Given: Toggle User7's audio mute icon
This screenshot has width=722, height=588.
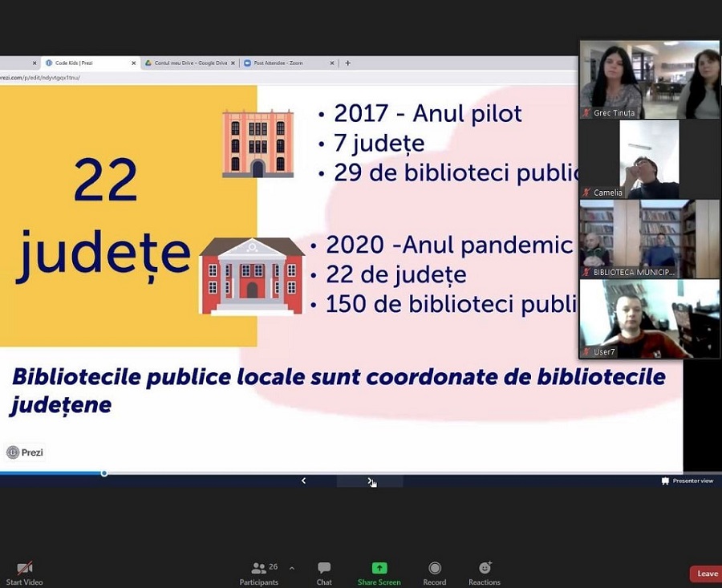Looking at the screenshot, I should tap(585, 351).
